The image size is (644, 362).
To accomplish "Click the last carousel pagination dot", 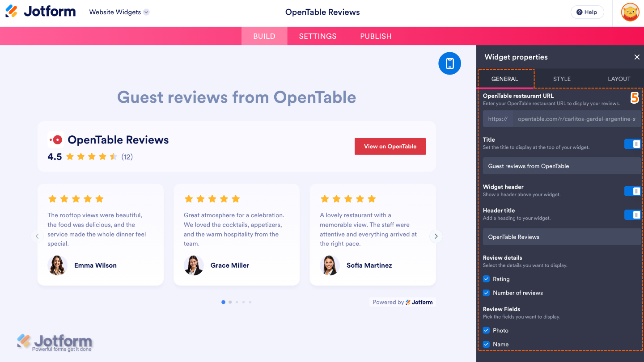I will pyautogui.click(x=250, y=302).
